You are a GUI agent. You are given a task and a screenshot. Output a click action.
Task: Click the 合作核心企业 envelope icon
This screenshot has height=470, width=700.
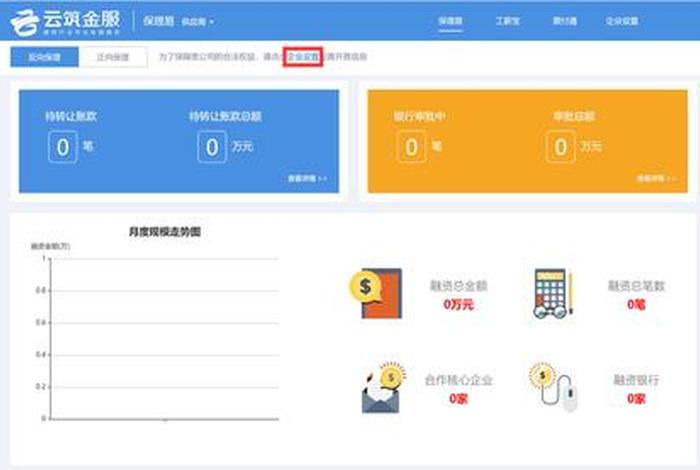(x=383, y=388)
